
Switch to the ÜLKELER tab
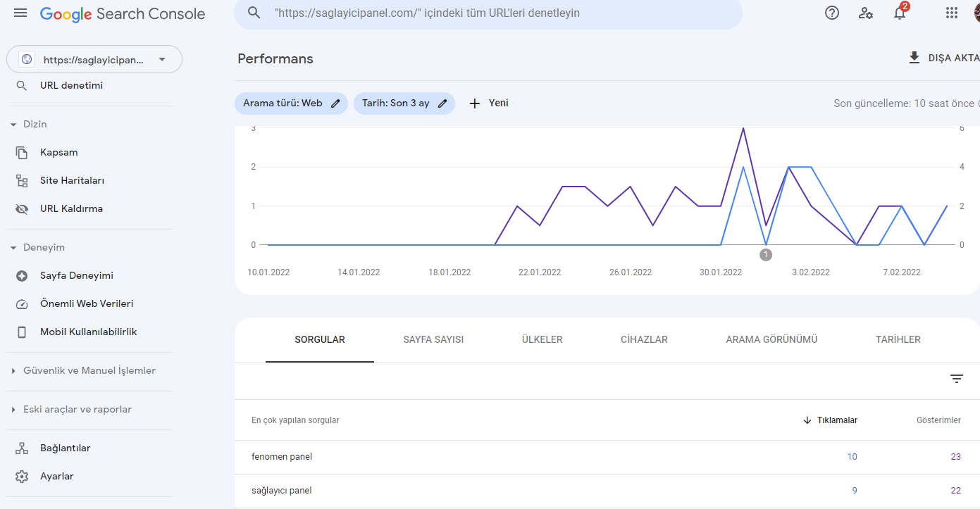pyautogui.click(x=542, y=339)
